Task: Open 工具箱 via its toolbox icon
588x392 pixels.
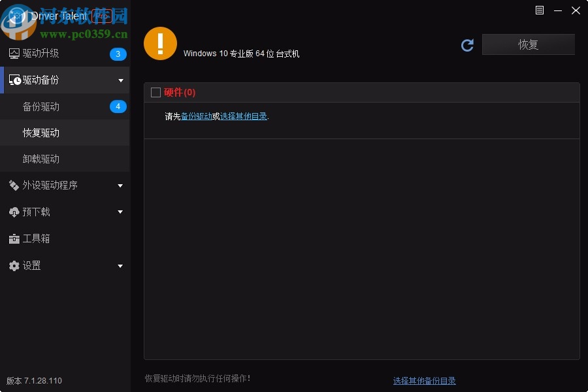Action: click(x=14, y=238)
